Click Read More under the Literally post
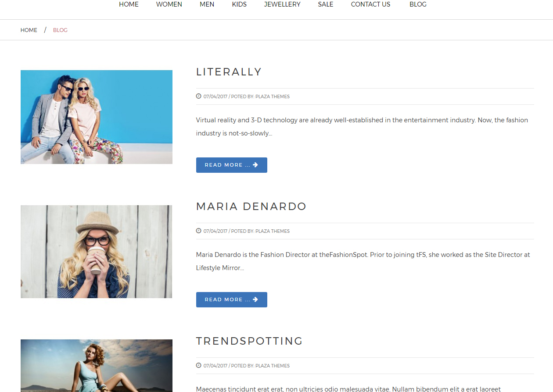The image size is (553, 392). [x=231, y=165]
